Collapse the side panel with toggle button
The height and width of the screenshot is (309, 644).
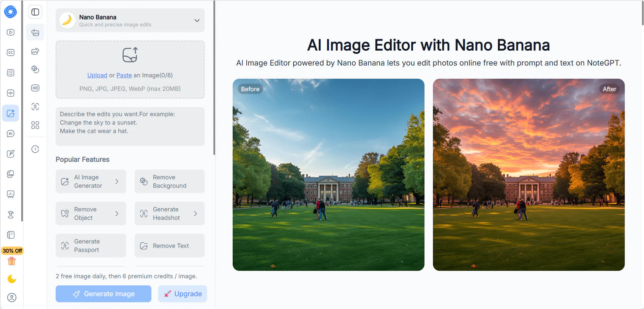point(35,12)
